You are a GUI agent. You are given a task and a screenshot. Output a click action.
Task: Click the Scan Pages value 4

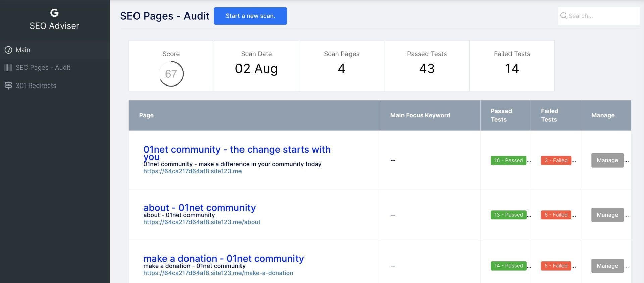click(341, 69)
